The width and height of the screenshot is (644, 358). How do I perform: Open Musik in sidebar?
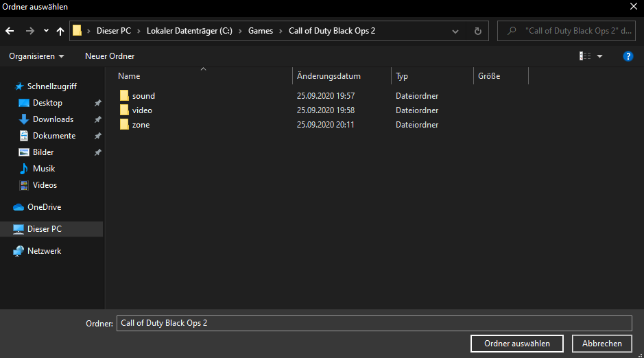point(44,168)
